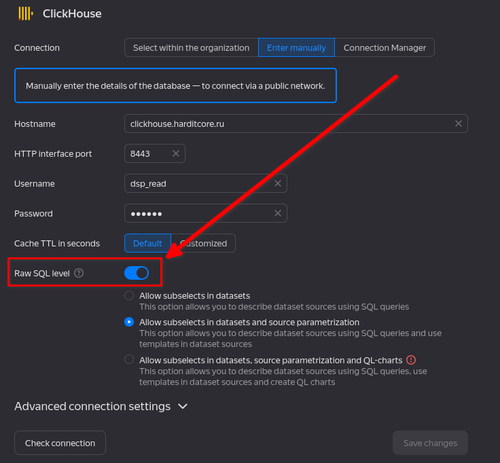500x463 pixels.
Task: Clear the Username field using the X
Action: pyautogui.click(x=278, y=183)
